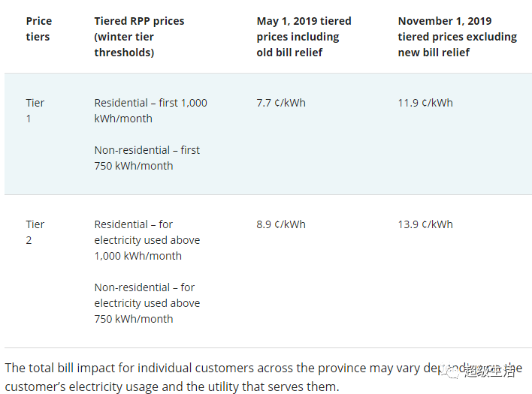Screen dimensions: 532x394
Task: Click "customer's electricity usage" sentence line
Action: coord(172,386)
